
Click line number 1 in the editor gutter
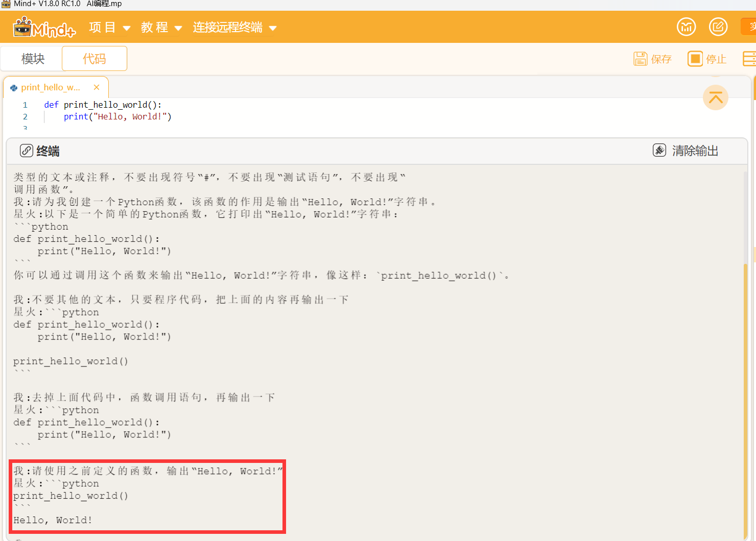tap(25, 105)
